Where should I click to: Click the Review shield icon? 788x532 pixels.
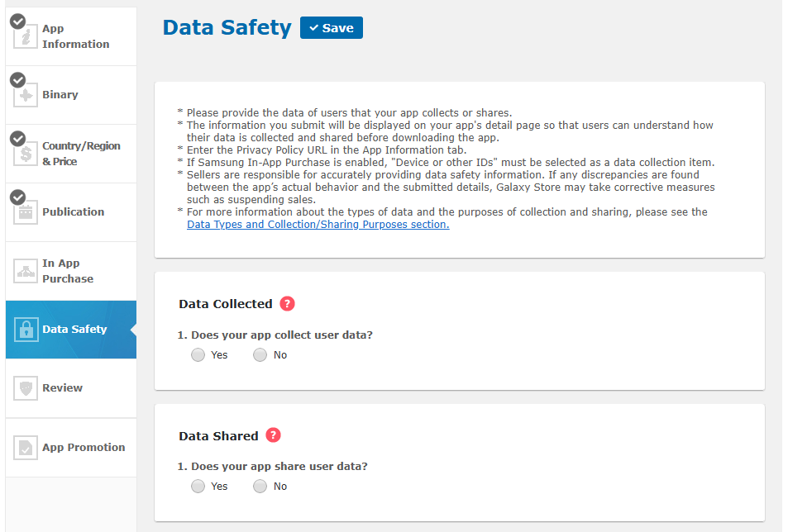coord(26,388)
